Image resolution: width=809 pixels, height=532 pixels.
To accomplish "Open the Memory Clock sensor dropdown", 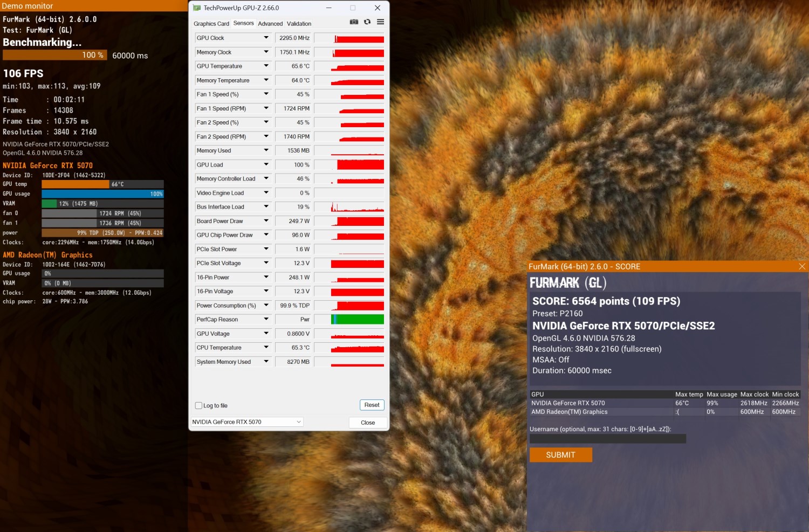I will click(x=266, y=52).
